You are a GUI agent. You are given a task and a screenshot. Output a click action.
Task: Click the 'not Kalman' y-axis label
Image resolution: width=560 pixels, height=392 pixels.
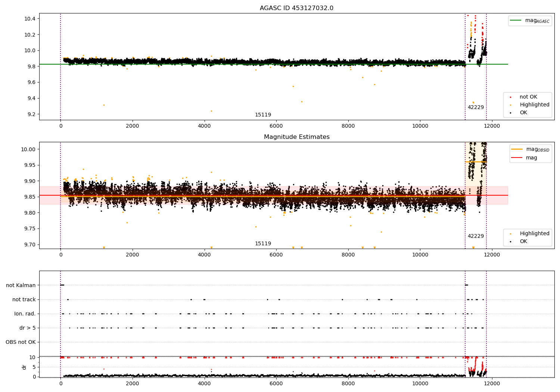pyautogui.click(x=21, y=285)
